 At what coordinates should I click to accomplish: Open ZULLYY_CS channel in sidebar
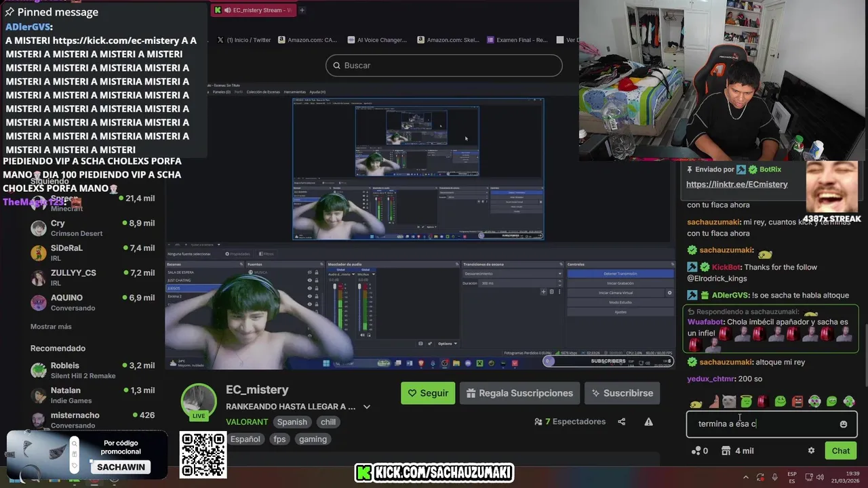click(x=92, y=278)
